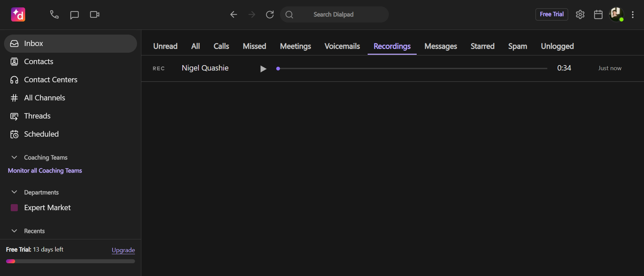Click the Dialpad logo icon

point(18,14)
